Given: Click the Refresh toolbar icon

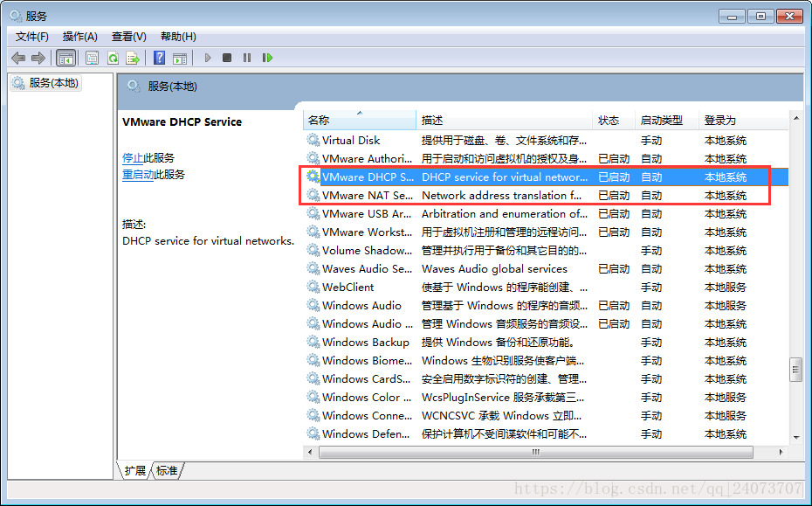Looking at the screenshot, I should click(113, 58).
